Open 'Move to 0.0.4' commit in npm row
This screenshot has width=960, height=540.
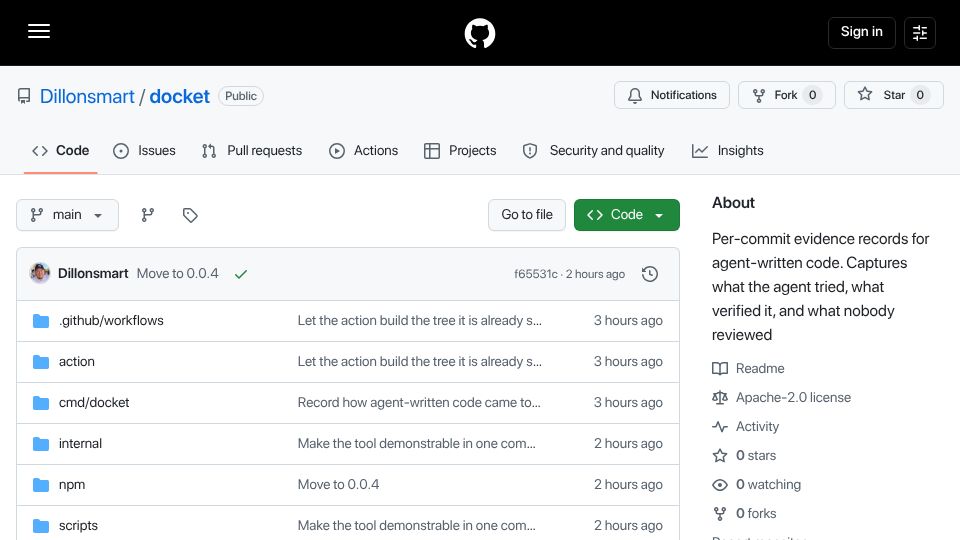(x=338, y=485)
